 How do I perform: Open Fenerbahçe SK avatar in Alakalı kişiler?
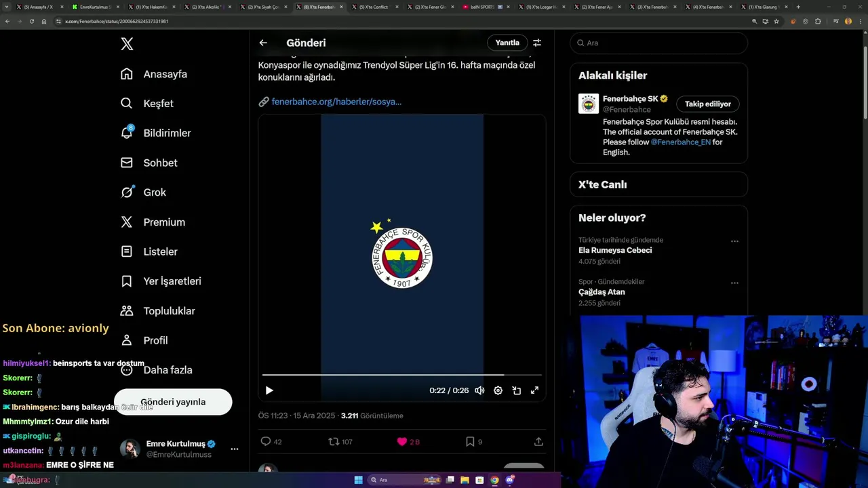[589, 104]
